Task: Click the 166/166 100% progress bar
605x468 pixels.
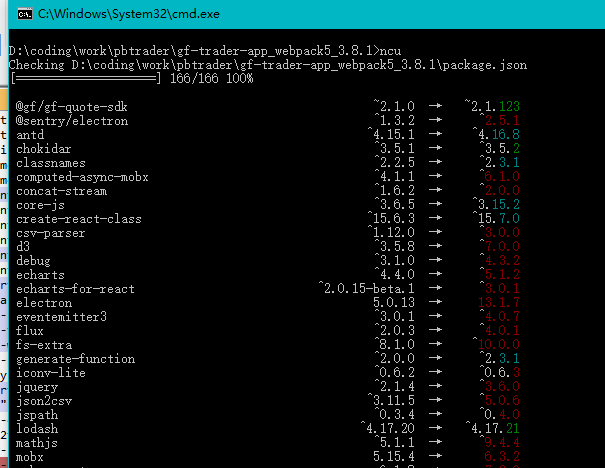Action: (132, 79)
